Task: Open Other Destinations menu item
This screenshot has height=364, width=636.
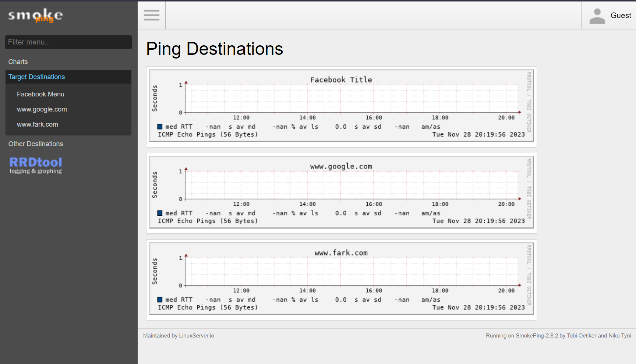Action: pyautogui.click(x=36, y=144)
